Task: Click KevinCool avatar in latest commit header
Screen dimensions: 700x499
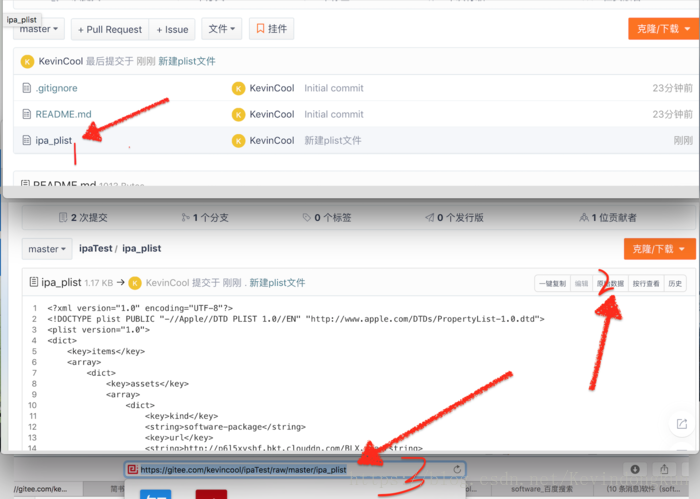Action: point(27,62)
